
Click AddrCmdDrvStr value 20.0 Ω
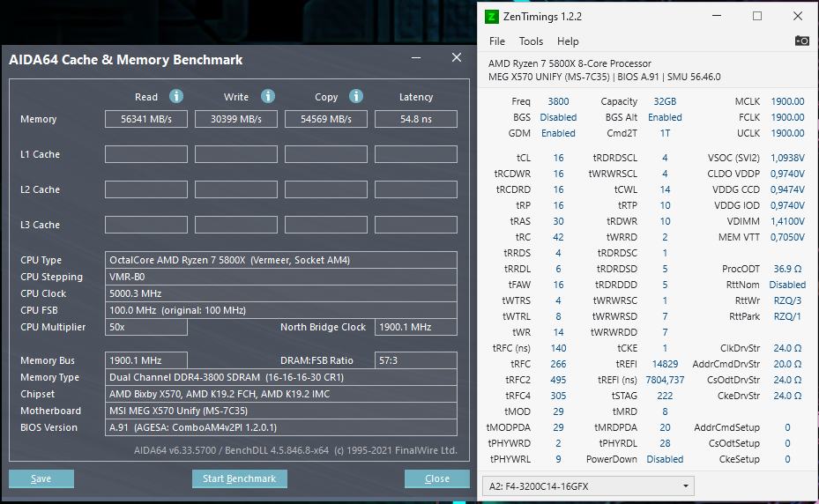[787, 364]
